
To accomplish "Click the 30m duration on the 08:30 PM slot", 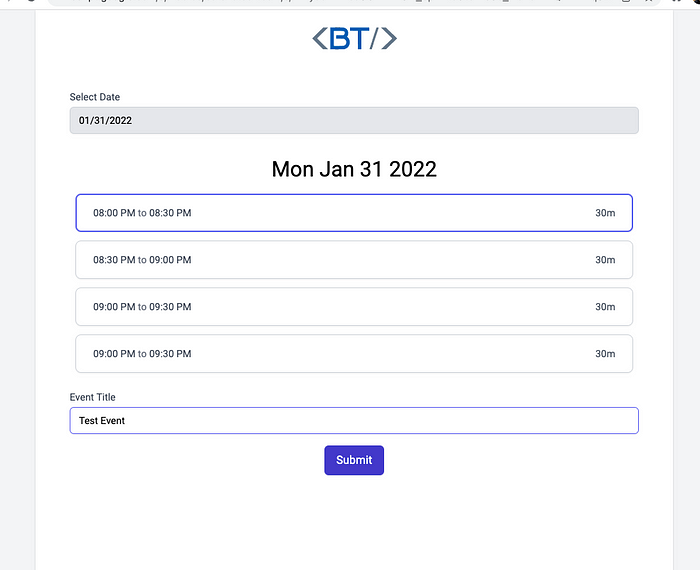I will 605,260.
